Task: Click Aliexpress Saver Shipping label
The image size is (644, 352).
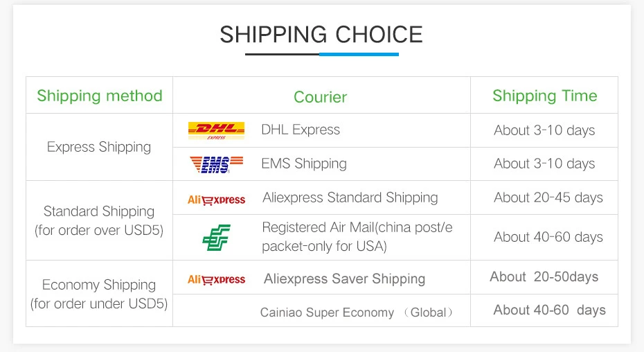Action: click(x=344, y=279)
